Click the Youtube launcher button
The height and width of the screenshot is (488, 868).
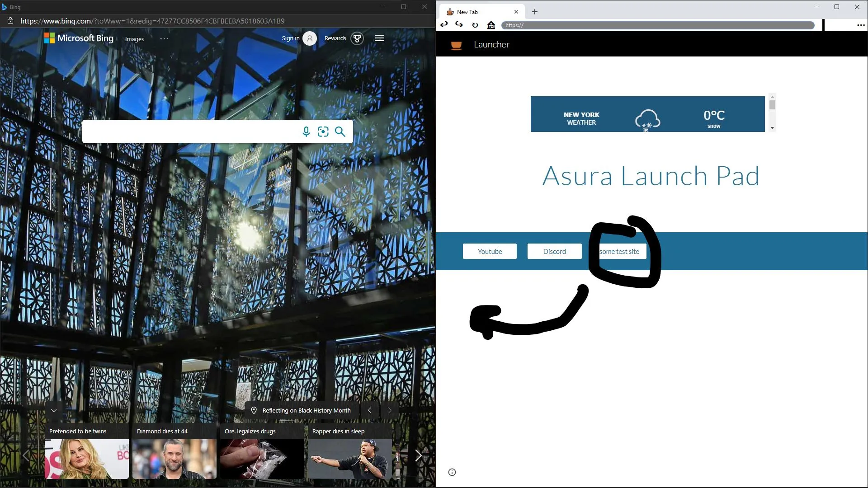point(490,252)
